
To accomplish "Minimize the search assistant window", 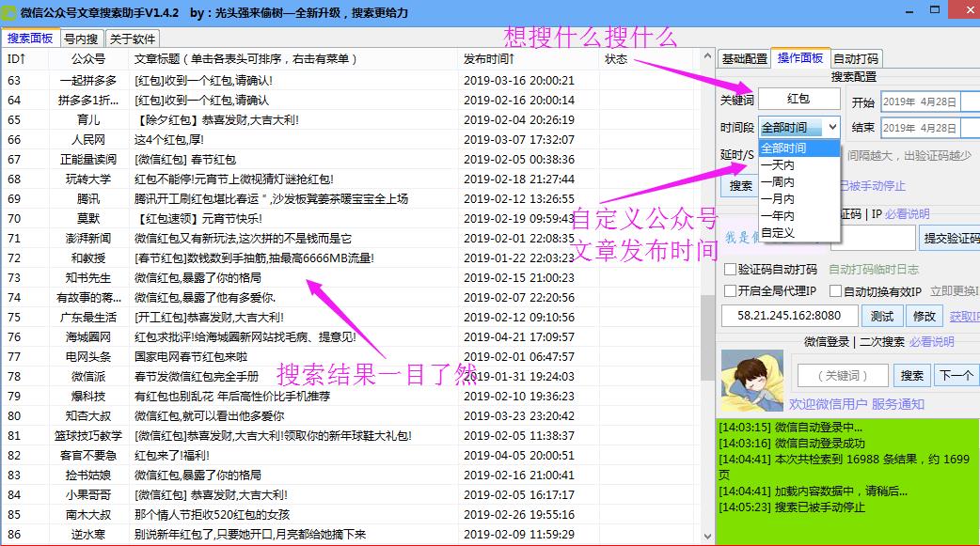I will [x=909, y=11].
